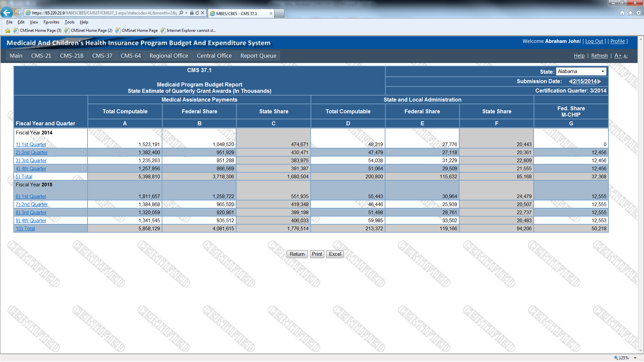Open the Fiscal 2015 3rd Quarter link
Image resolution: width=644 pixels, height=362 pixels.
click(x=31, y=213)
